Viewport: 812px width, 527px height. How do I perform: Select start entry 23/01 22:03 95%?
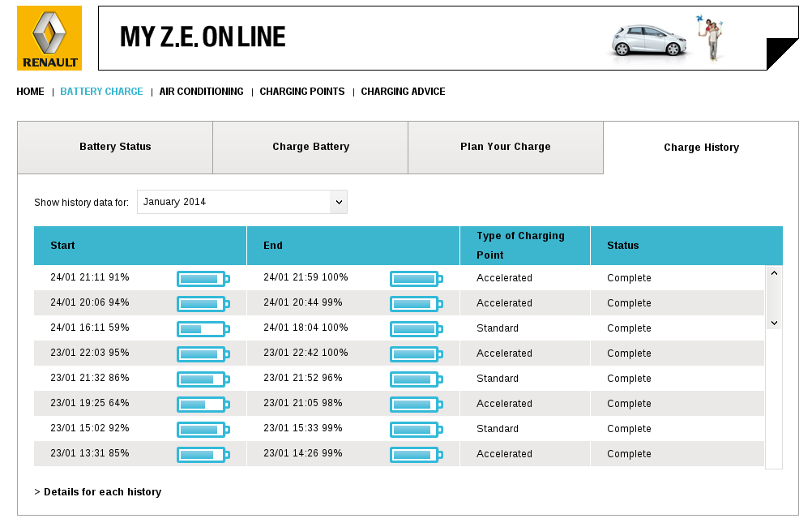point(90,353)
